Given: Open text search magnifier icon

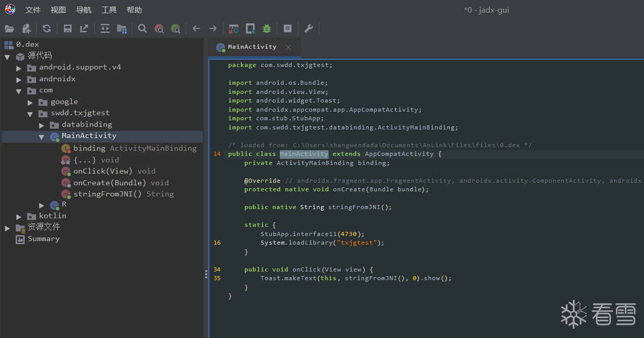Looking at the screenshot, I should (142, 29).
